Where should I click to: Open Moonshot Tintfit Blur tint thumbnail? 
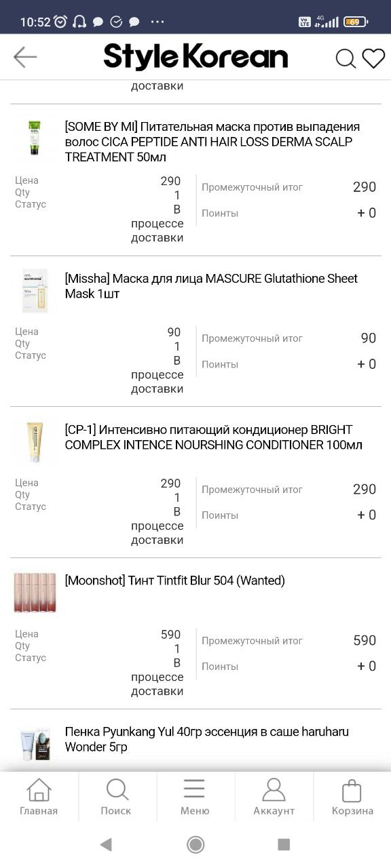pyautogui.click(x=35, y=593)
